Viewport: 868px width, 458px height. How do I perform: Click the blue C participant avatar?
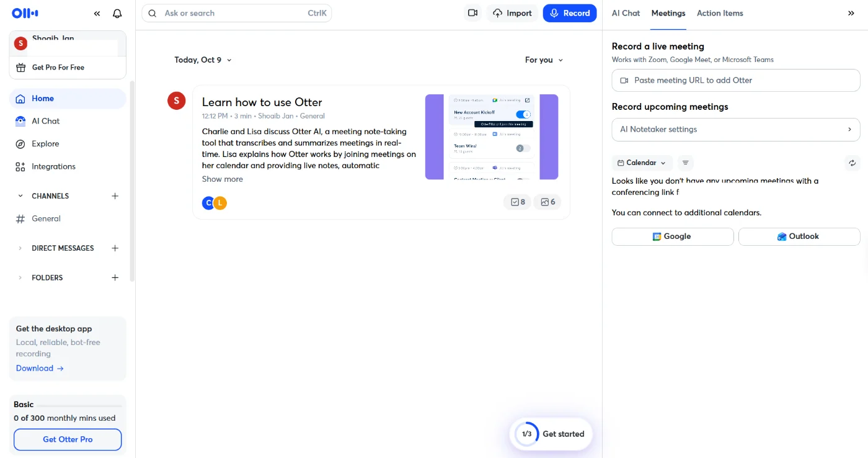click(x=208, y=202)
